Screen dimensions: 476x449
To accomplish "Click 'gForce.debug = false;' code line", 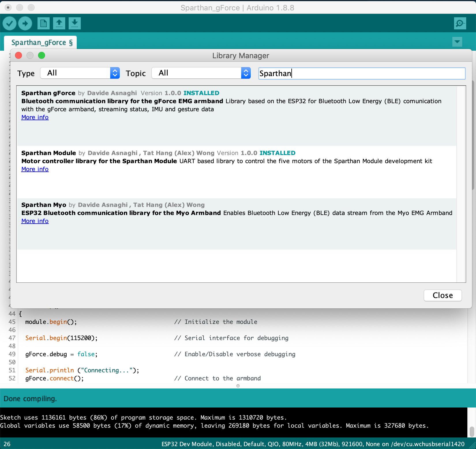I will point(61,354).
